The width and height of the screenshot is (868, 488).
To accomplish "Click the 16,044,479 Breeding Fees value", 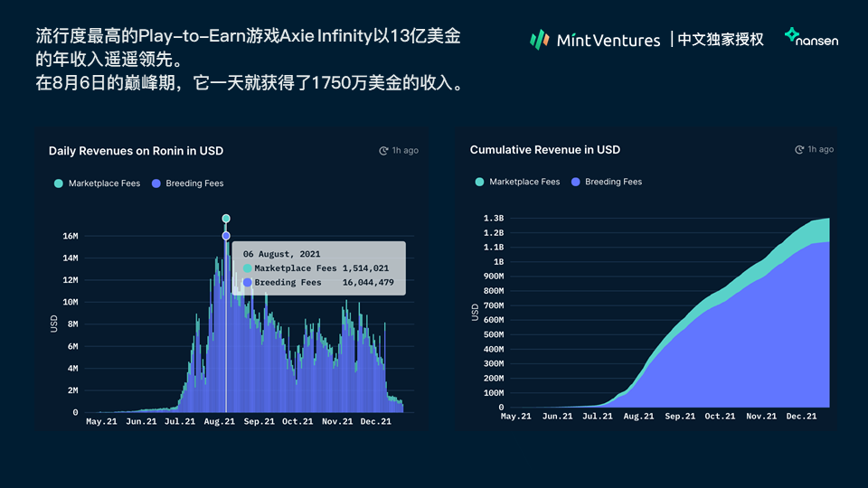I will (x=368, y=282).
